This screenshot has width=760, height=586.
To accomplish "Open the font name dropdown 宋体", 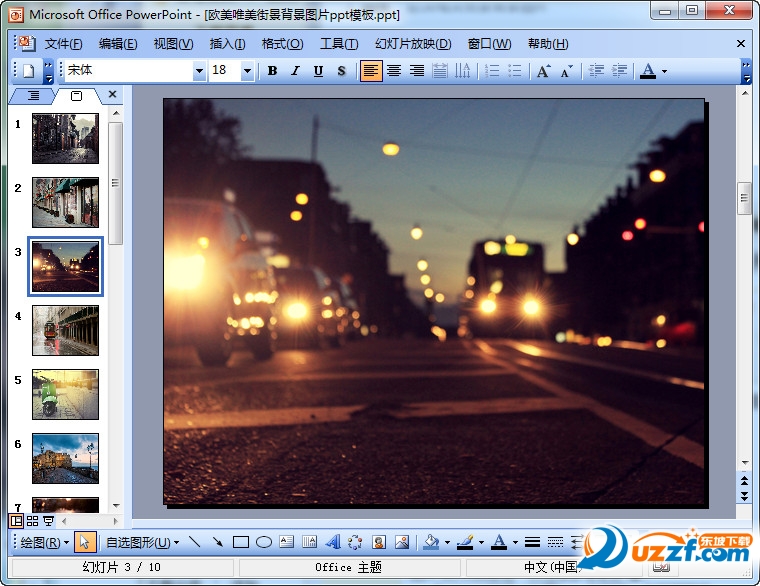I will point(199,71).
